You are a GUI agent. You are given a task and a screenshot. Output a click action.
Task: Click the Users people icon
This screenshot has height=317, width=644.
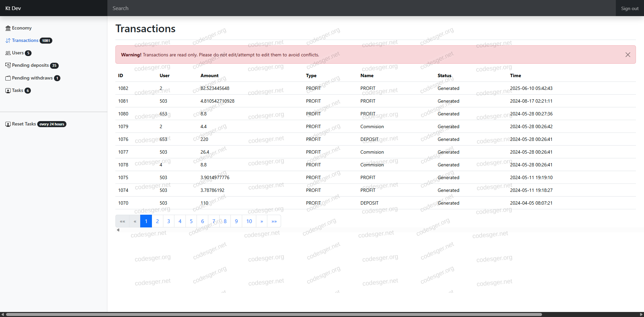pos(8,53)
